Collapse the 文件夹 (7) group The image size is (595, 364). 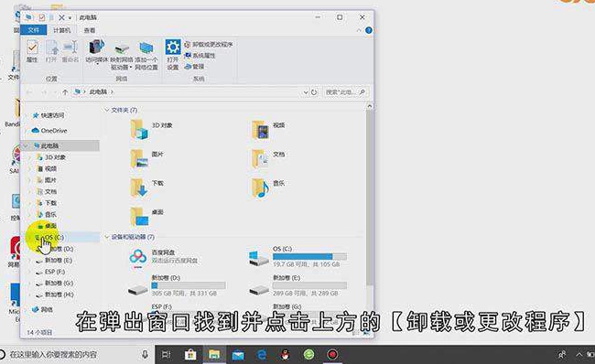[106, 110]
